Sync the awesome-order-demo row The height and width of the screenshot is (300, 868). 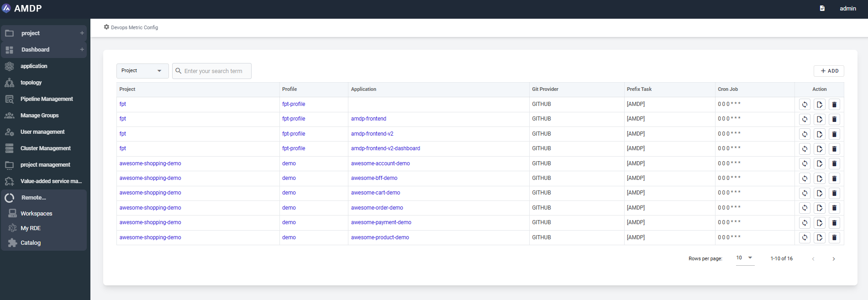(x=805, y=208)
